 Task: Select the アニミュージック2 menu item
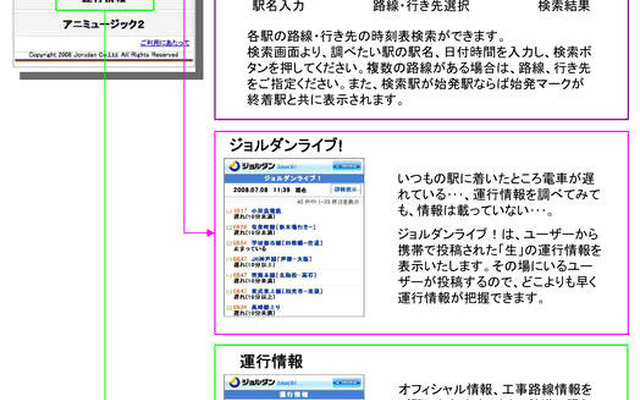coord(103,24)
